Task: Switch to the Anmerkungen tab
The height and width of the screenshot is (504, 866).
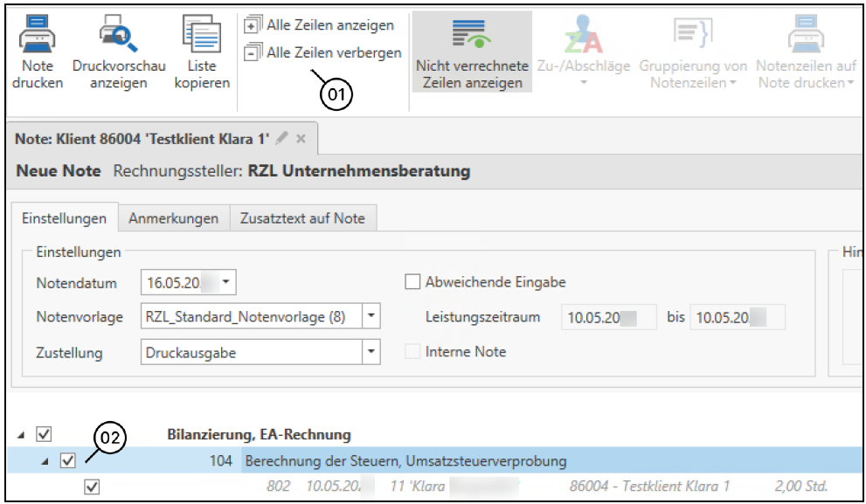Action: point(173,219)
